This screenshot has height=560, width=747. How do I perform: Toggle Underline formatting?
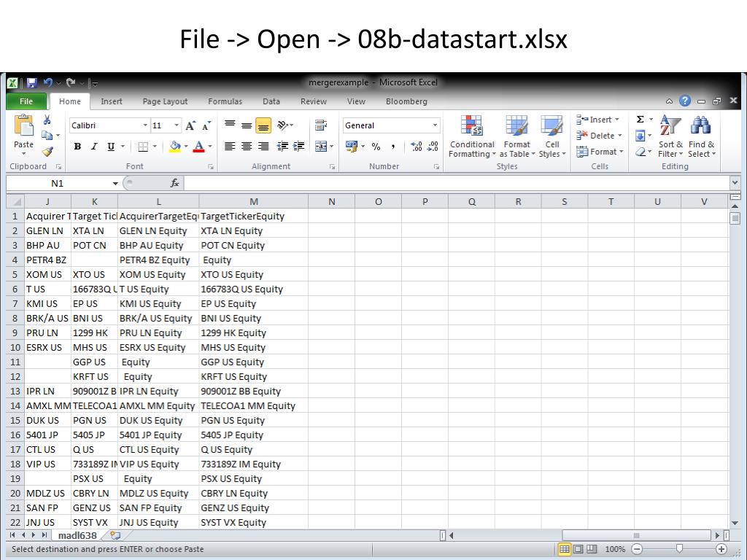[x=111, y=147]
